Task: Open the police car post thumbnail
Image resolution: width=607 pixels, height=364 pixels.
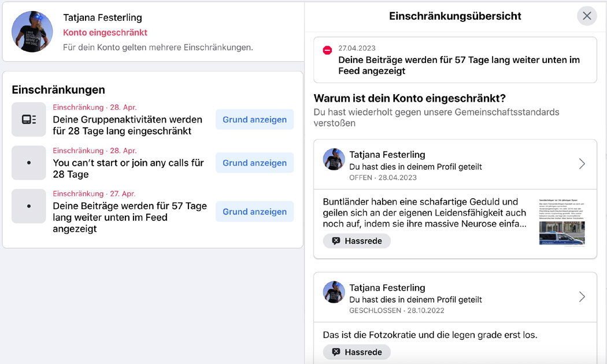Action: 562,222
